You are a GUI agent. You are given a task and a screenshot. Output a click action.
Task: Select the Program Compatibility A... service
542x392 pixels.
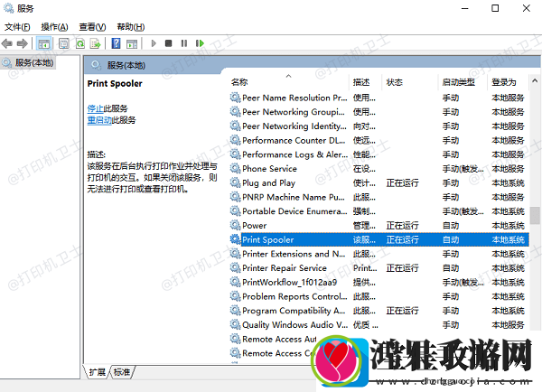pyautogui.click(x=294, y=311)
